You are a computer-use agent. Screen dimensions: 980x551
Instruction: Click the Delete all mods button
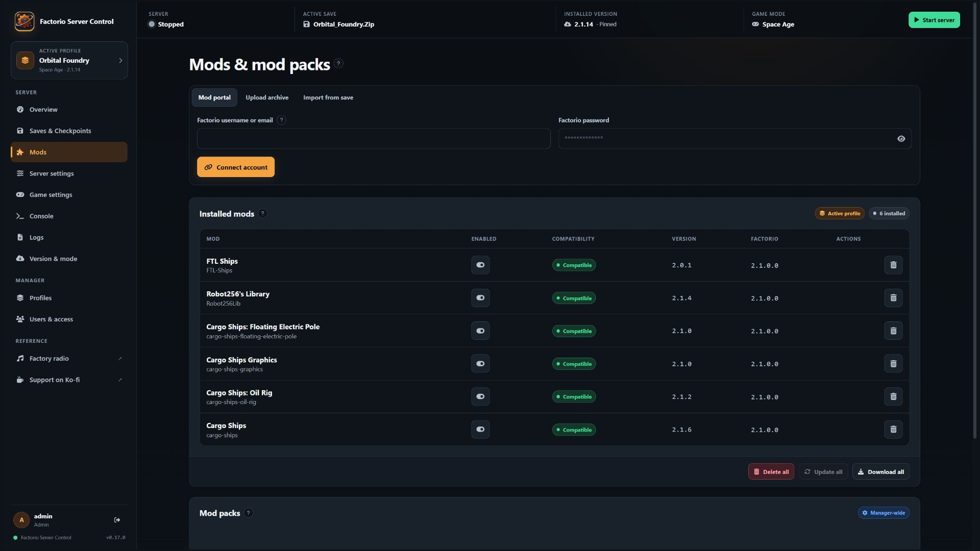(771, 472)
